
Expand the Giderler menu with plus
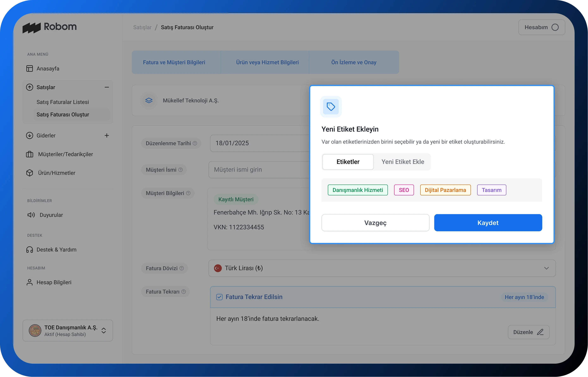pyautogui.click(x=107, y=135)
